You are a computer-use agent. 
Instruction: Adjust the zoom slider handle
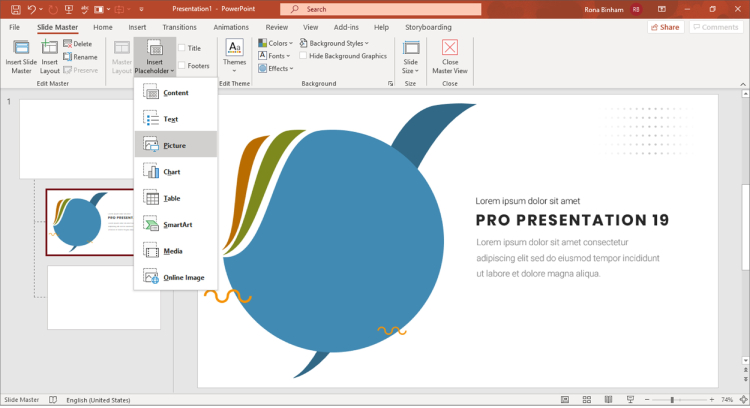[x=672, y=399]
